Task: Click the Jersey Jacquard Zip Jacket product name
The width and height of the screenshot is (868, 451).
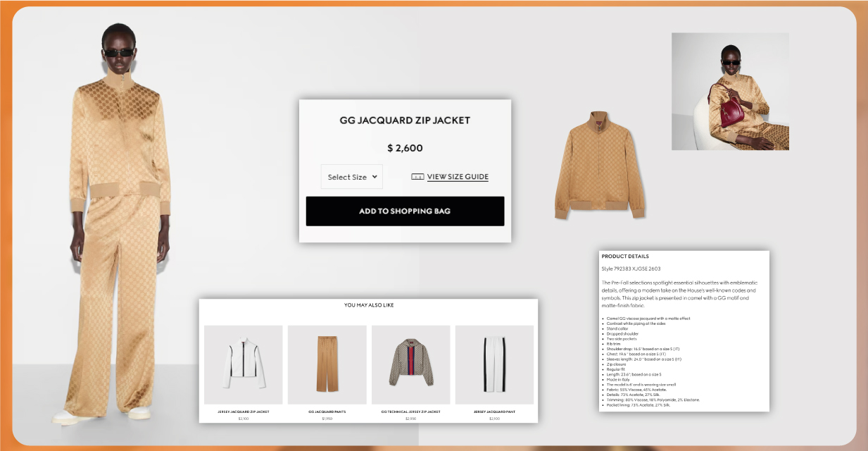Action: pos(244,412)
